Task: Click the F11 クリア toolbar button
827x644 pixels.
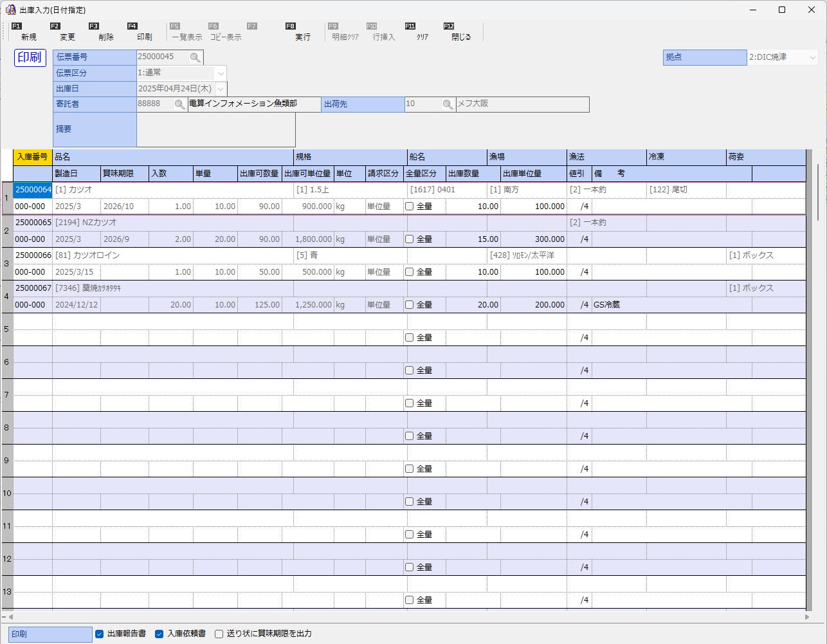Action: (422, 32)
